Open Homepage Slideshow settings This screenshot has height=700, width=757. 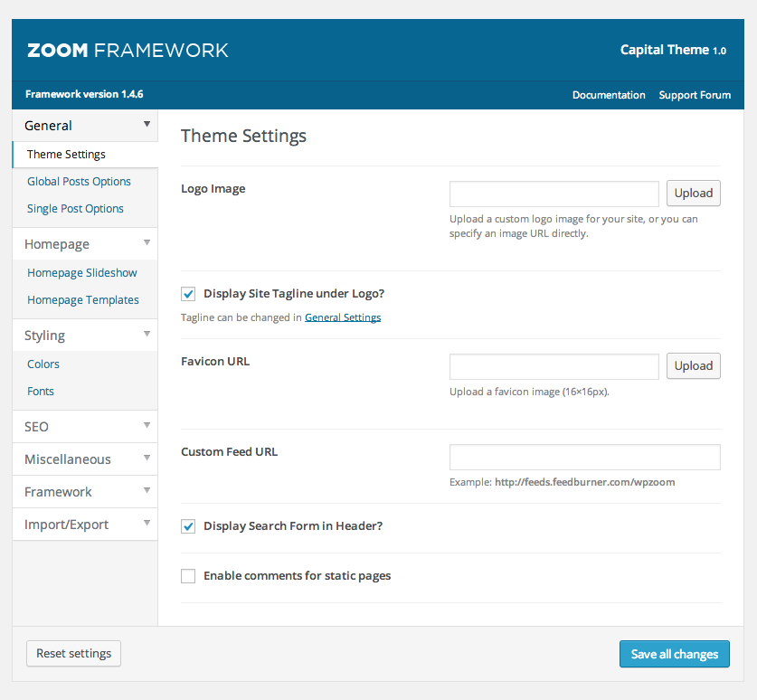tap(81, 273)
